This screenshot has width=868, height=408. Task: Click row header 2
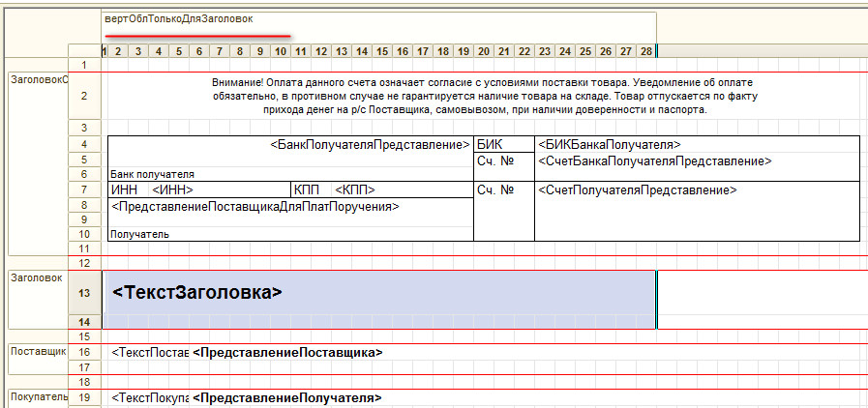click(84, 96)
